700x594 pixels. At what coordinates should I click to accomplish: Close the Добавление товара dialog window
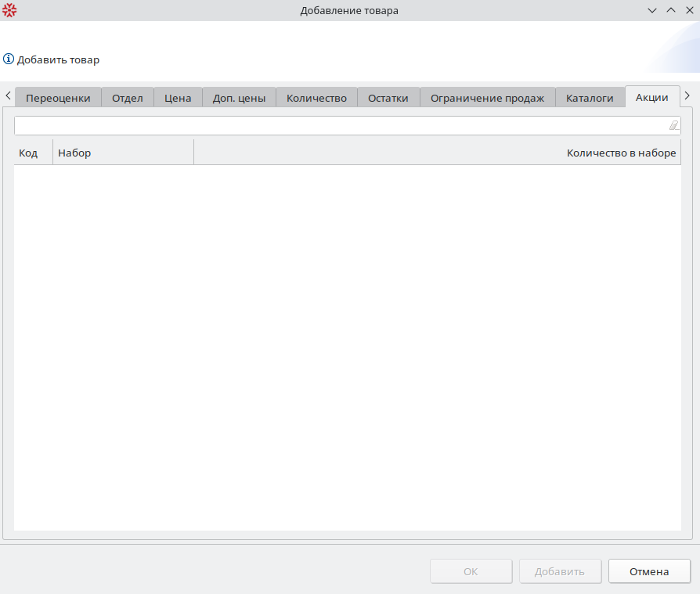689,10
